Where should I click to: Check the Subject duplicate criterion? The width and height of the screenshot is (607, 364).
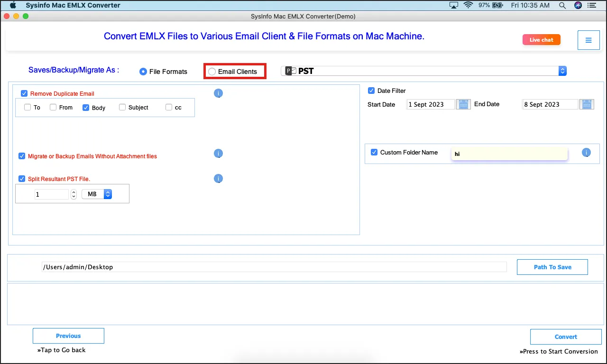point(122,107)
